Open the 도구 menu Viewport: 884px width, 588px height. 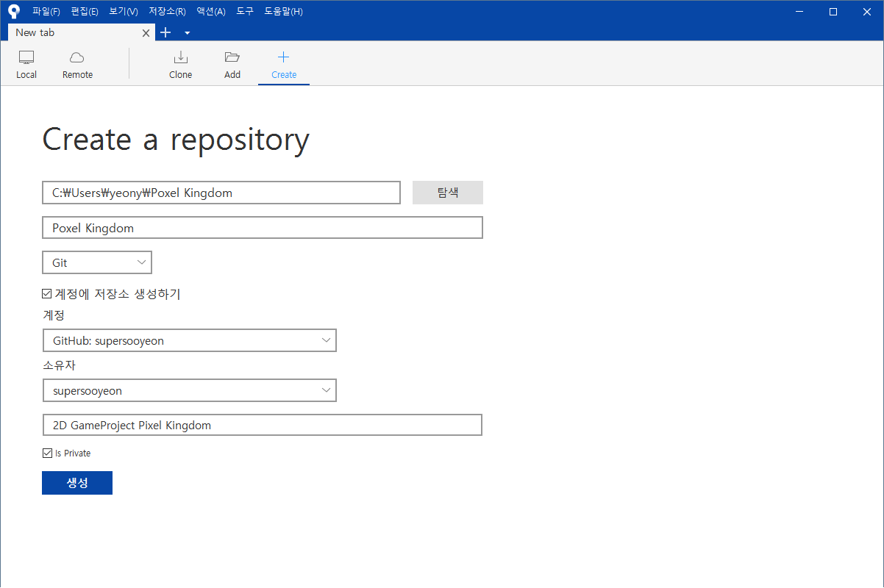pos(245,11)
